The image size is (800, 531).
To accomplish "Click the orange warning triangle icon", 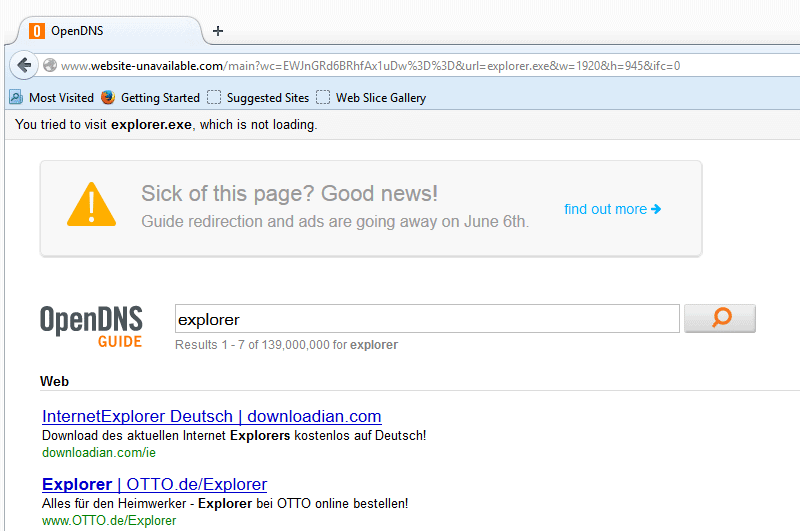I will point(91,204).
